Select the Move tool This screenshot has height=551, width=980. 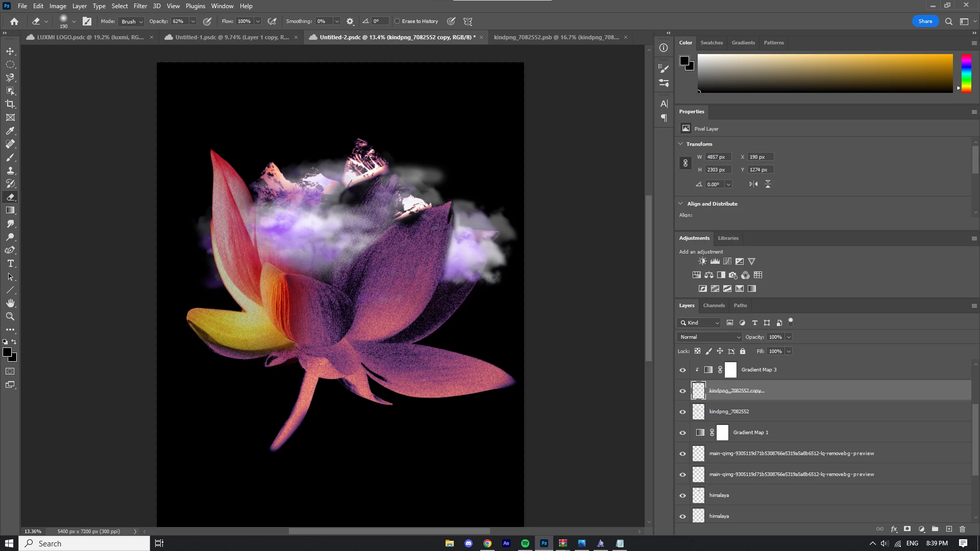[10, 51]
